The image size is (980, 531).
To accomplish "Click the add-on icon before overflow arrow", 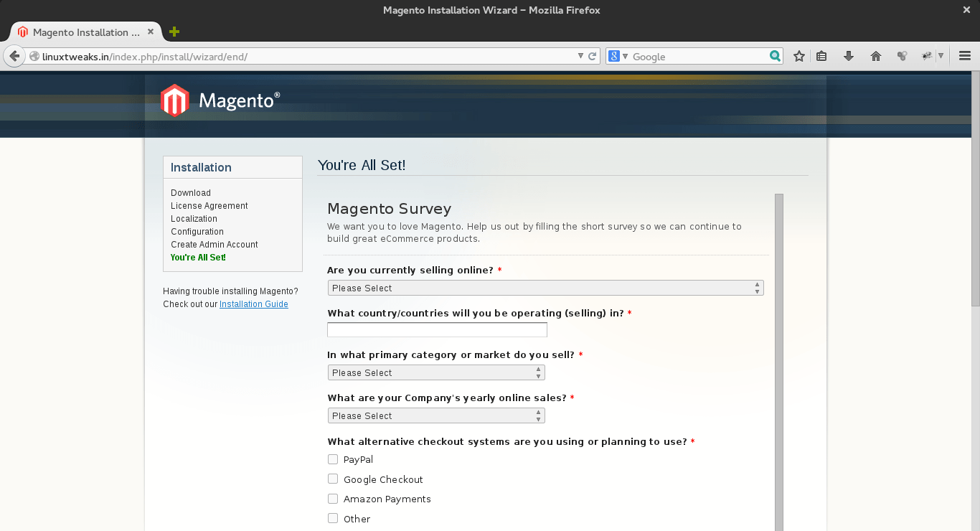I will (927, 56).
